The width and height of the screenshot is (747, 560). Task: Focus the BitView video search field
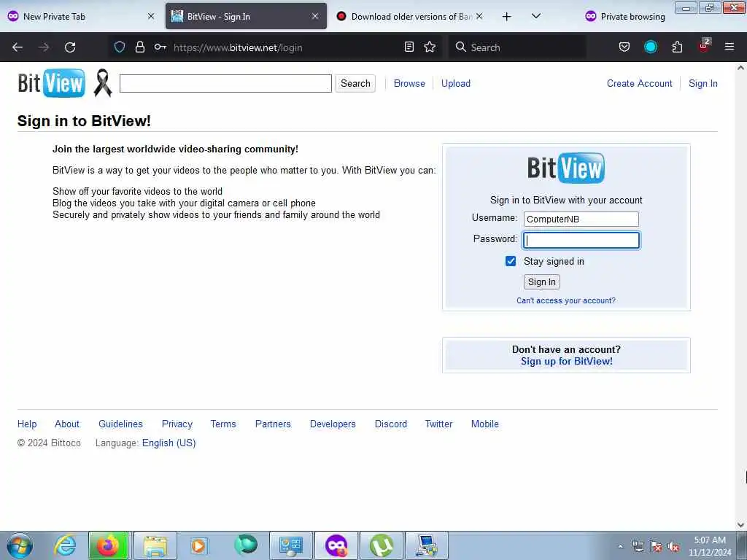click(225, 83)
